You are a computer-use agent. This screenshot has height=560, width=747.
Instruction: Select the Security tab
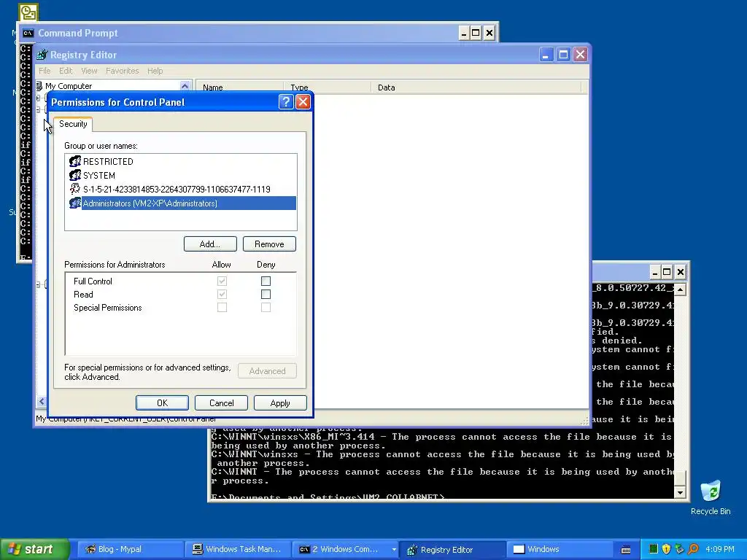73,124
